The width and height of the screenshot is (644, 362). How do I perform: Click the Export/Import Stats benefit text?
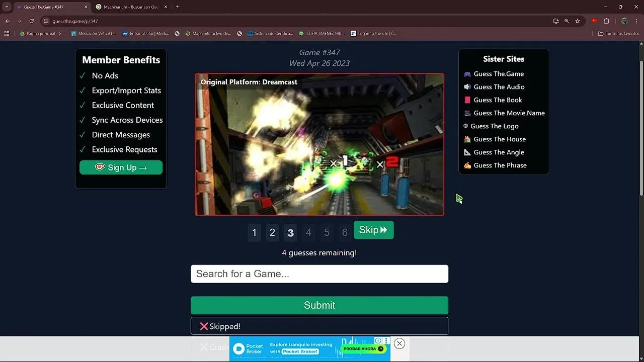pyautogui.click(x=126, y=90)
